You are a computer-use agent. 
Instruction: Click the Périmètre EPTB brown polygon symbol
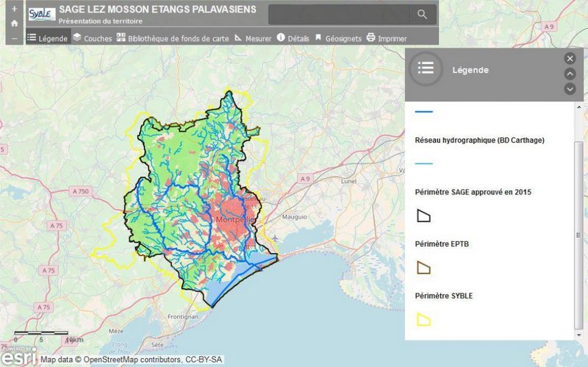tap(423, 268)
